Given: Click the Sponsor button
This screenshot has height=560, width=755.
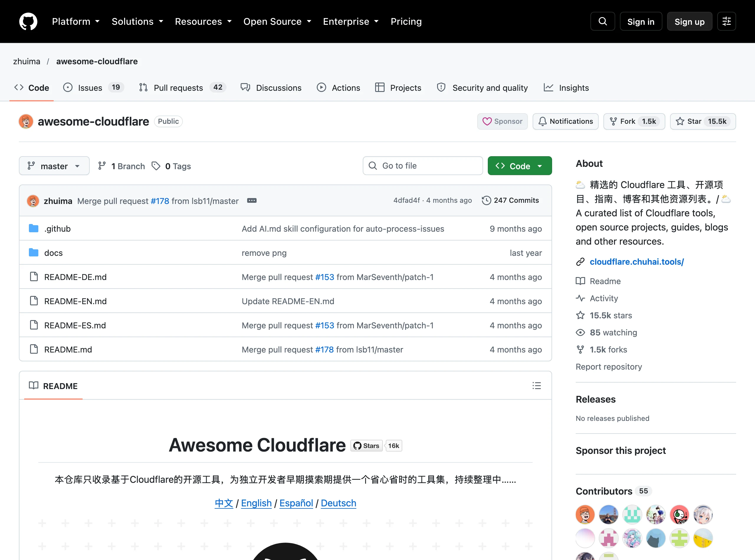Looking at the screenshot, I should coord(502,121).
